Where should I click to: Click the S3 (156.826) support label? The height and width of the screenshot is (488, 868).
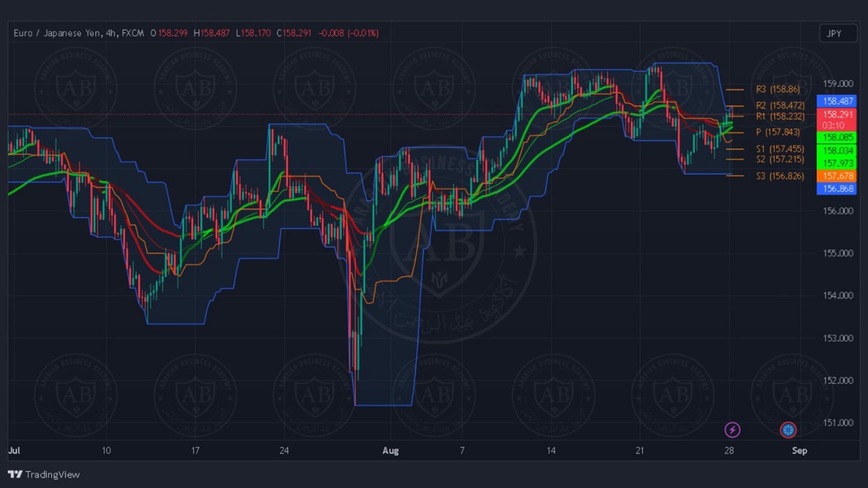(x=780, y=176)
